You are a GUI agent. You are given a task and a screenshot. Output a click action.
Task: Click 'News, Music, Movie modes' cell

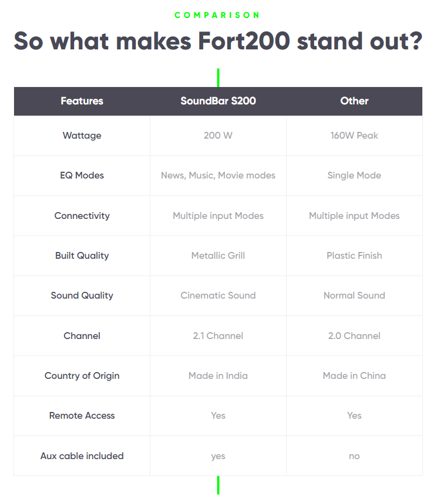click(x=218, y=175)
